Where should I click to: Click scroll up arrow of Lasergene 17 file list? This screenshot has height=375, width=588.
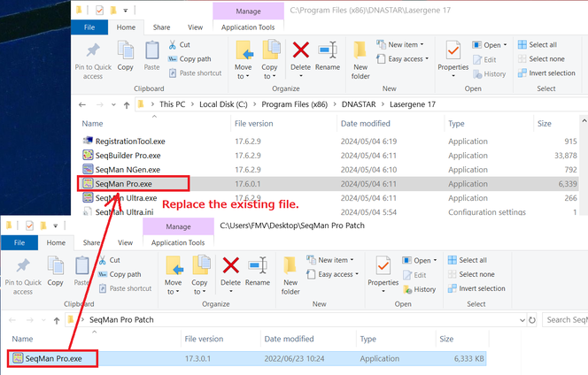click(x=584, y=121)
